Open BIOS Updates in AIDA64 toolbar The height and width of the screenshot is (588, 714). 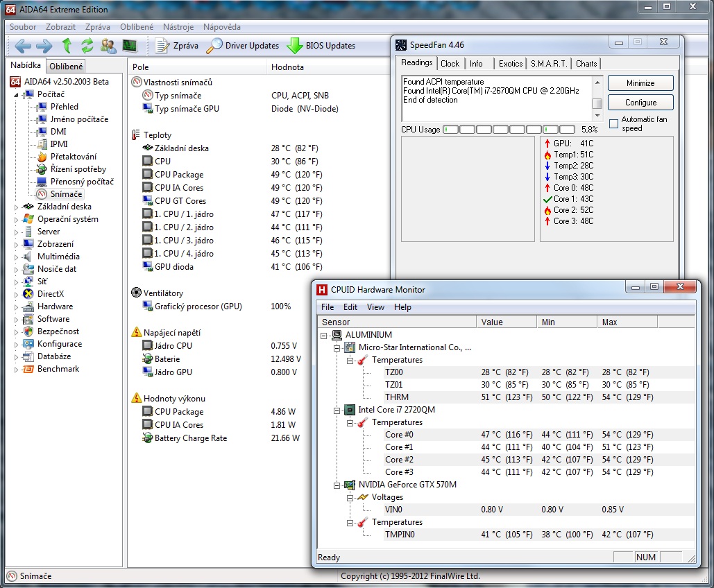(x=321, y=46)
